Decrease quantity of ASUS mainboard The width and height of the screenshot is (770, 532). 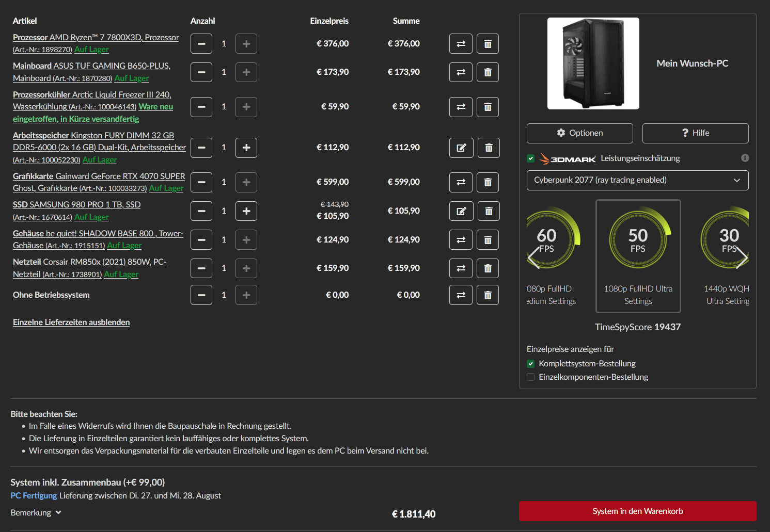(x=201, y=72)
